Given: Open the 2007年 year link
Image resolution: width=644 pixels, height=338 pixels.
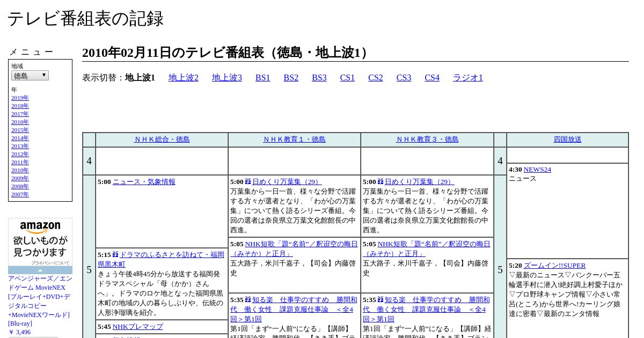Looking at the screenshot, I should 20,195.
